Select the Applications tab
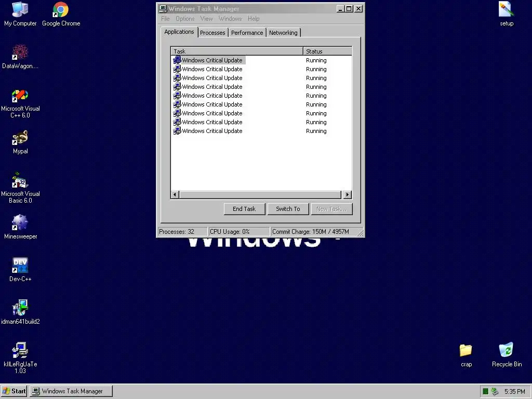 point(179,32)
